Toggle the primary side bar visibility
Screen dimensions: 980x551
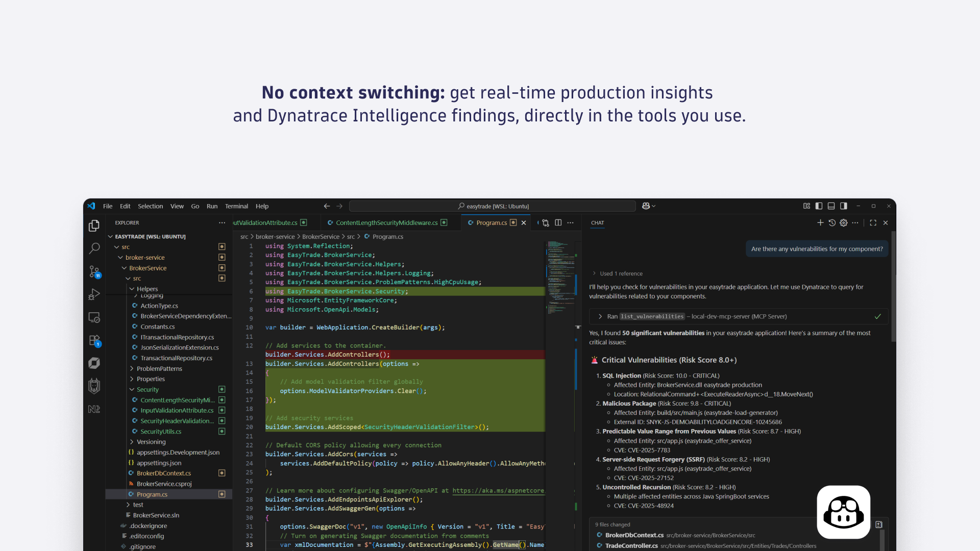click(x=819, y=206)
